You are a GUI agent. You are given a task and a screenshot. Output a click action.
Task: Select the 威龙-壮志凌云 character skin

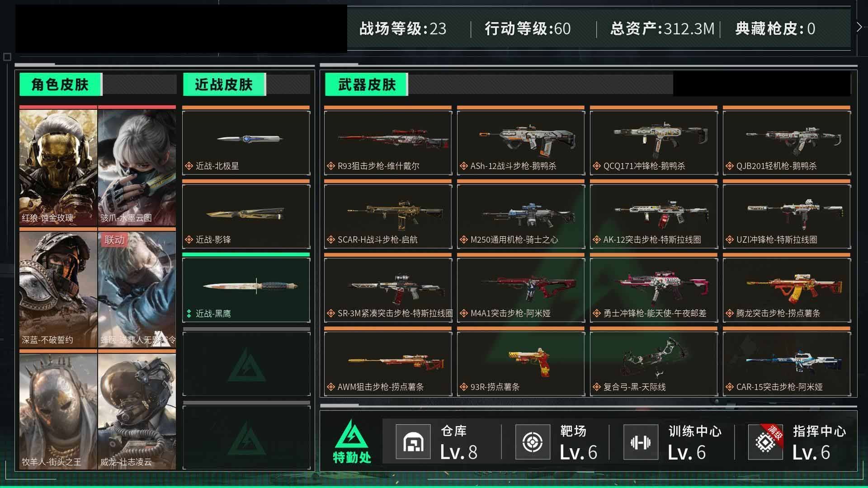pyautogui.click(x=137, y=412)
